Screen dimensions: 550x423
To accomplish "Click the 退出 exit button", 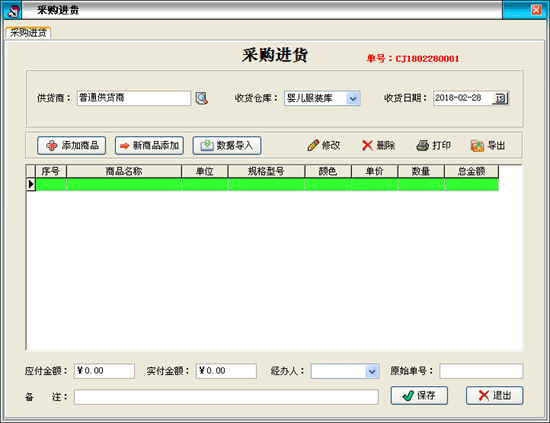I will 495,396.
